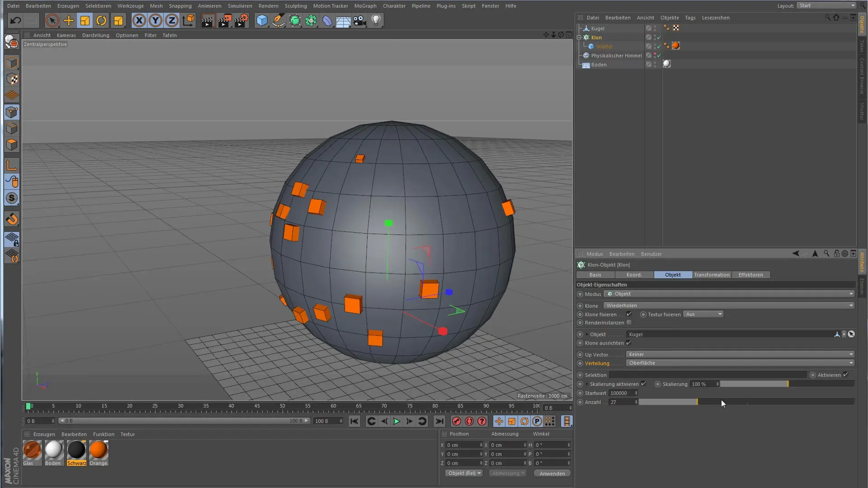
Task: Uncheck the Klone ausrichten checkbox
Action: pos(628,343)
